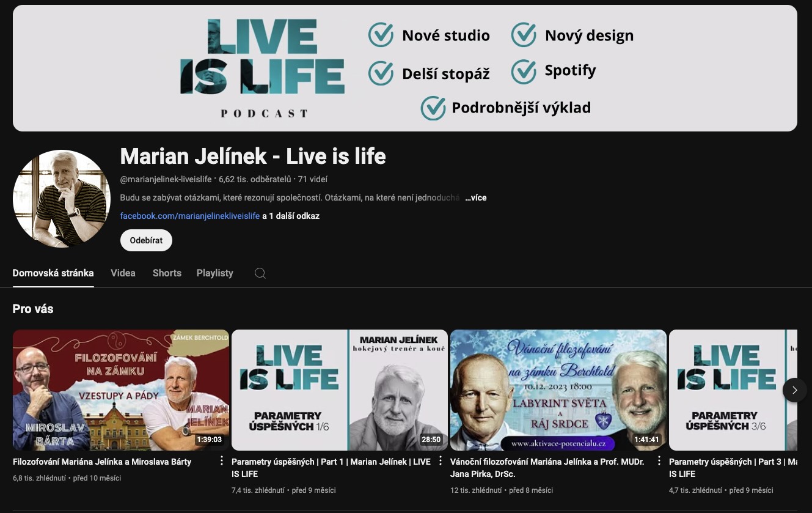Click the '1:41:41' duration badge

tap(647, 440)
